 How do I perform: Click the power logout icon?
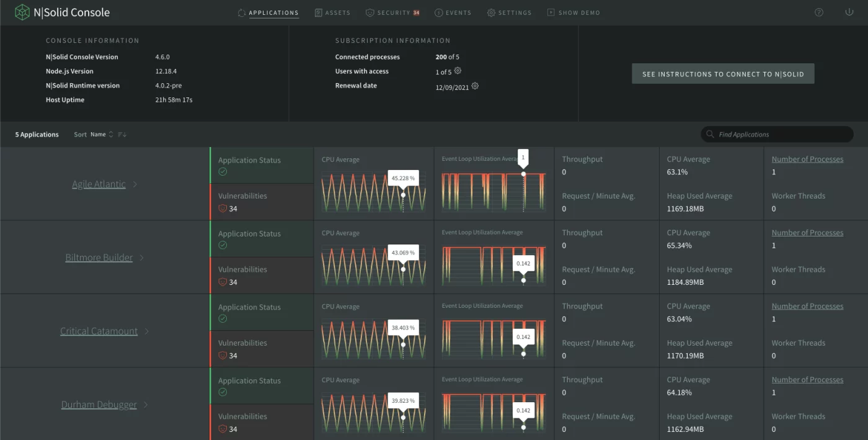(849, 12)
